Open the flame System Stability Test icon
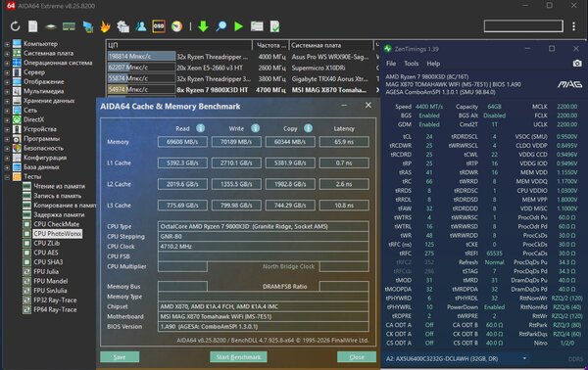 click(x=106, y=26)
